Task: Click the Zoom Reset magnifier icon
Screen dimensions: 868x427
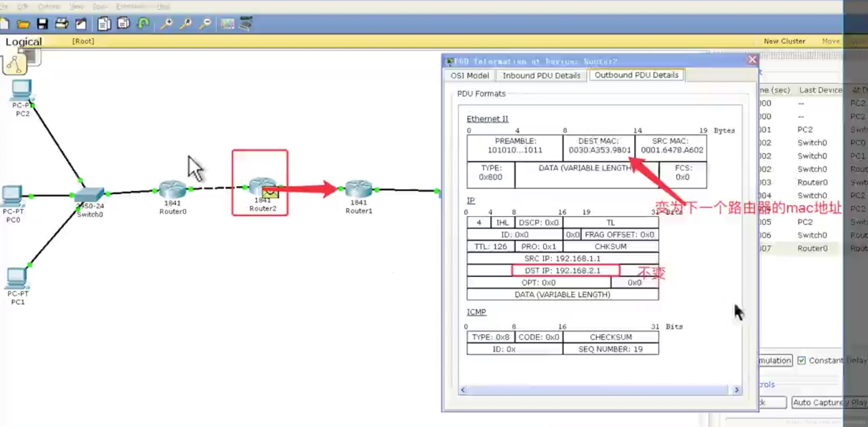Action: point(186,24)
